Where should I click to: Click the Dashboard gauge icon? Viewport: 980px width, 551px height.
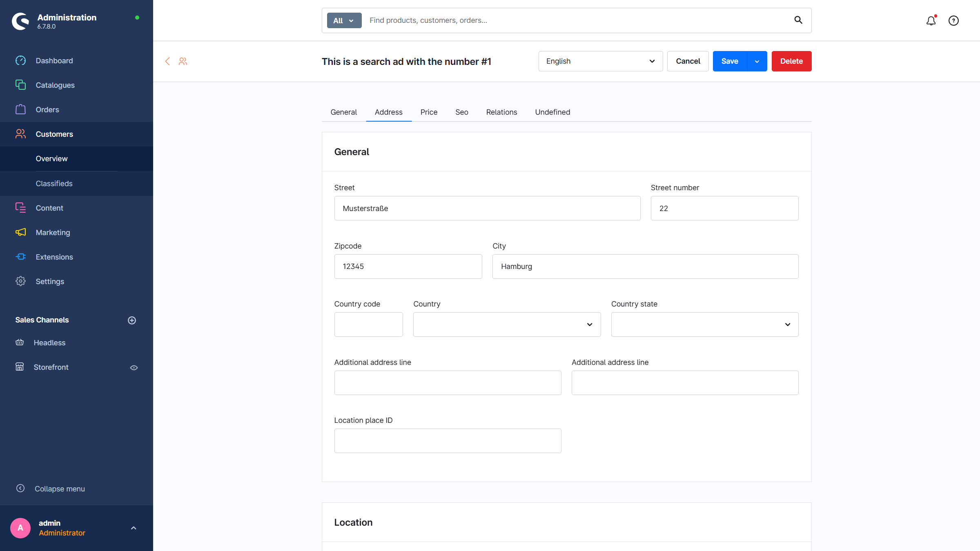click(x=20, y=61)
